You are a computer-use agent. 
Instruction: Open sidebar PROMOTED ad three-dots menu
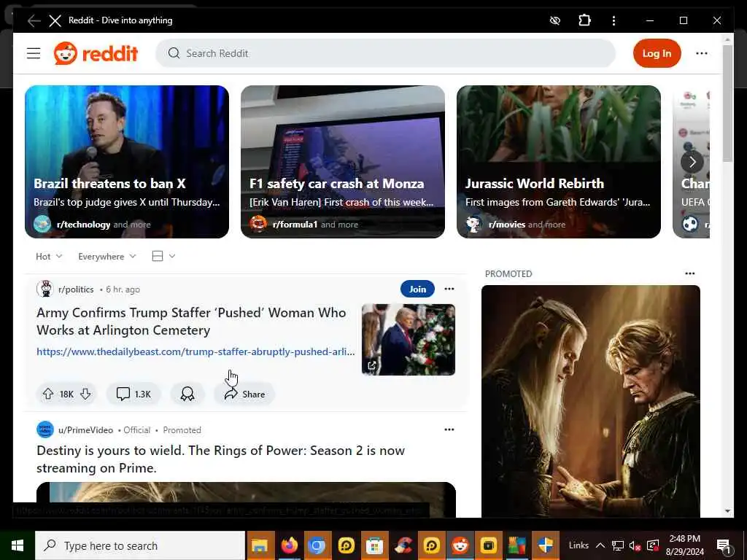(x=689, y=273)
